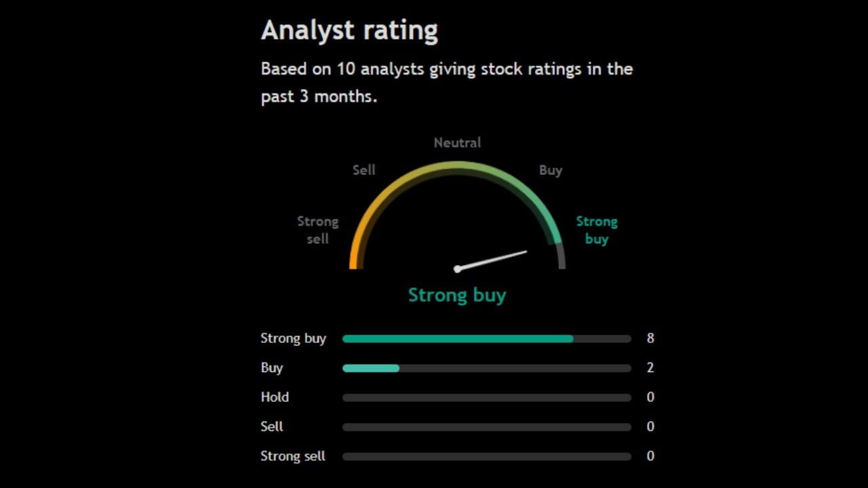The width and height of the screenshot is (868, 488).
Task: Click the 'Based on 10 analysts' description text
Action: [446, 82]
